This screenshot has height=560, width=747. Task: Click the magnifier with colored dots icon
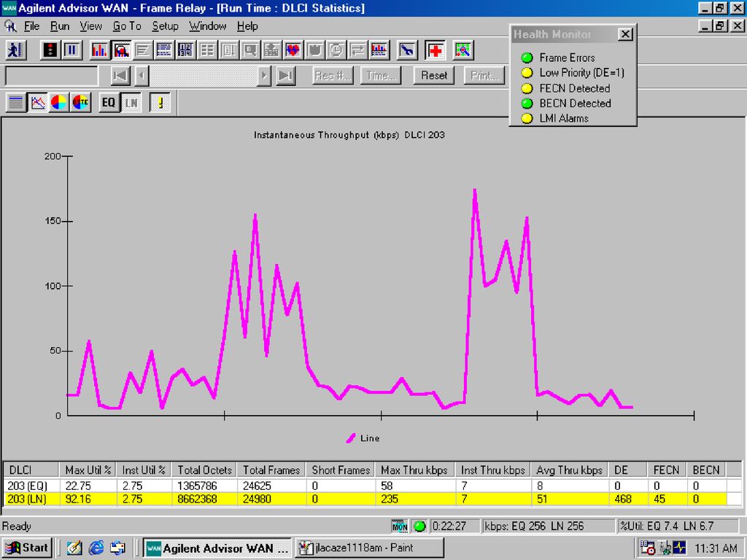pyautogui.click(x=462, y=50)
